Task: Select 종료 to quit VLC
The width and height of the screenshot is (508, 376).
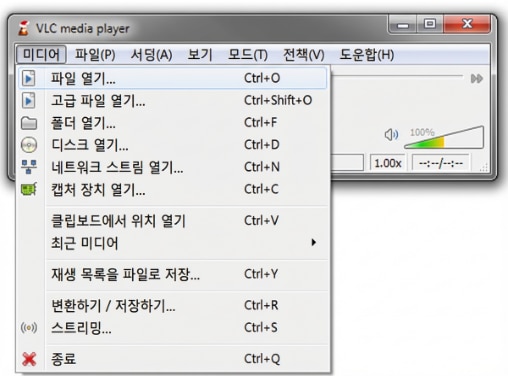Action: coord(173,359)
